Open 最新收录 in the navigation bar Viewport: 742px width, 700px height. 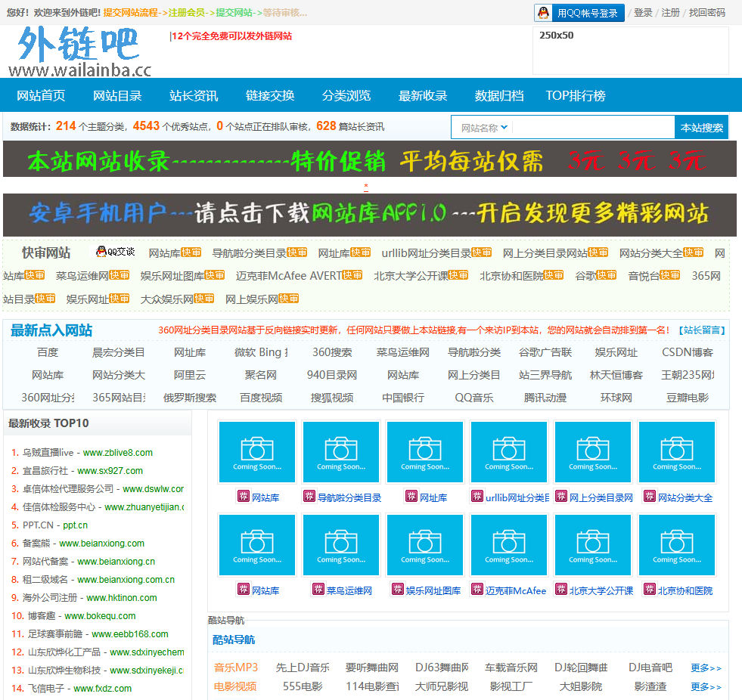tap(423, 95)
